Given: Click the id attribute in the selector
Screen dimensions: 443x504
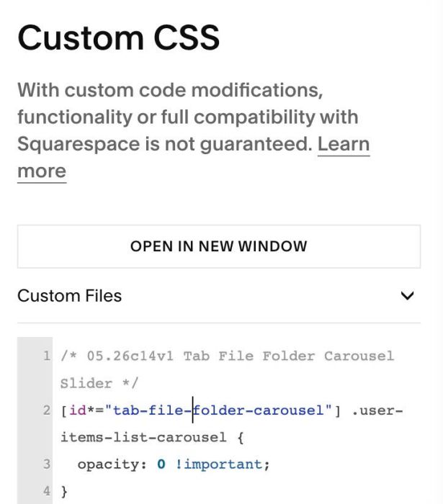Looking at the screenshot, I should [x=78, y=410].
